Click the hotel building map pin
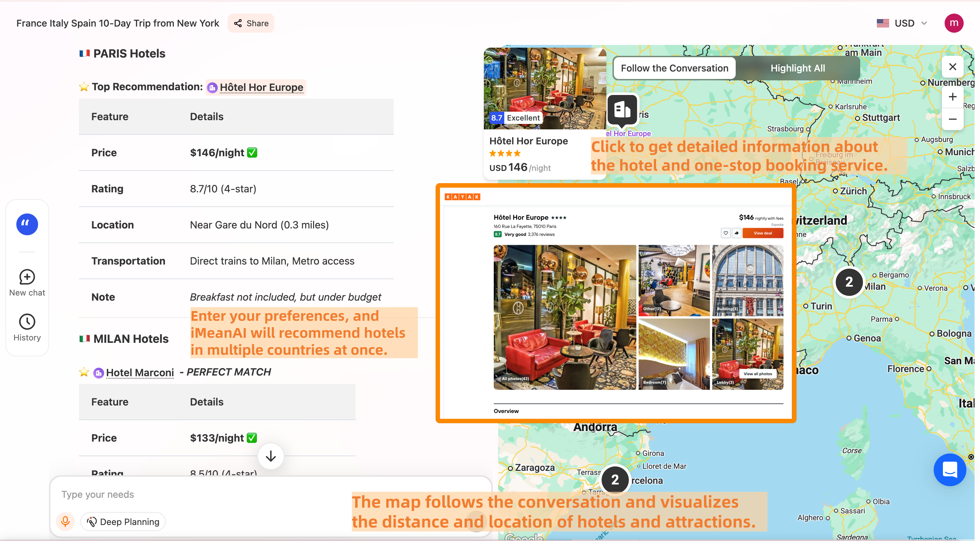 coord(622,110)
